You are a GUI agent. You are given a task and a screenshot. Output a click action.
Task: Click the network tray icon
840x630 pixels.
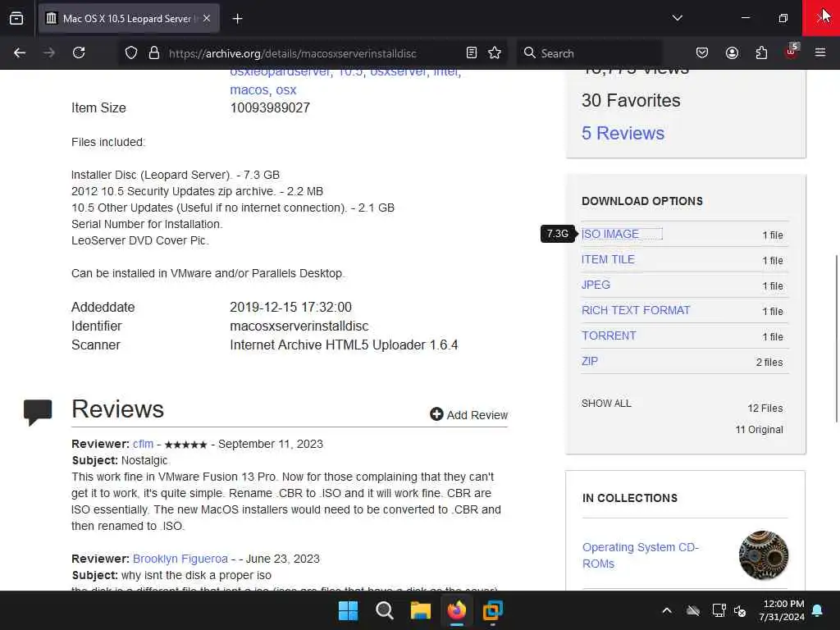pyautogui.click(x=719, y=610)
